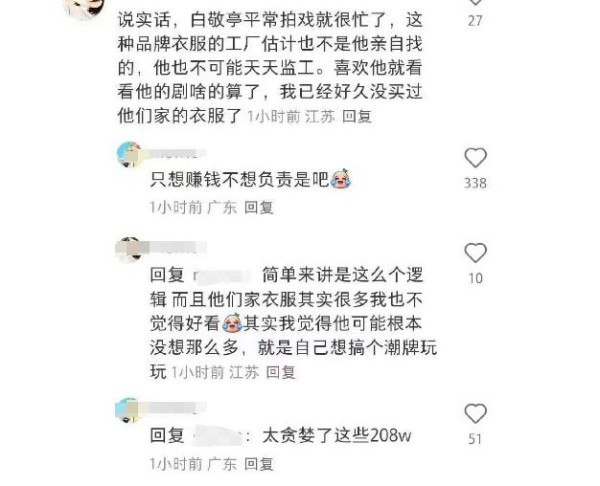Tap the crying emoji after '觉得好看'
The image size is (600, 486).
(232, 323)
